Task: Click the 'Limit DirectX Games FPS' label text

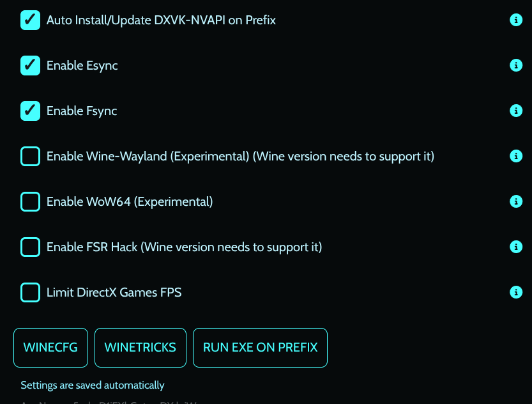Action: pyautogui.click(x=114, y=292)
